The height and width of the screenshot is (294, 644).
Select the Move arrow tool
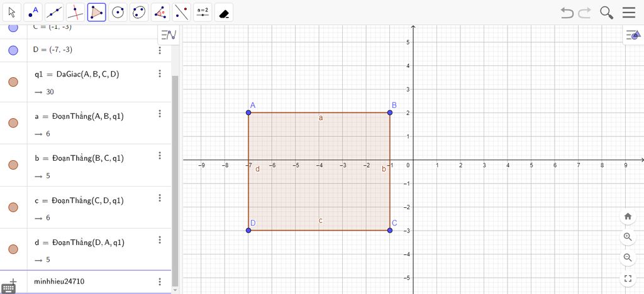coord(12,13)
